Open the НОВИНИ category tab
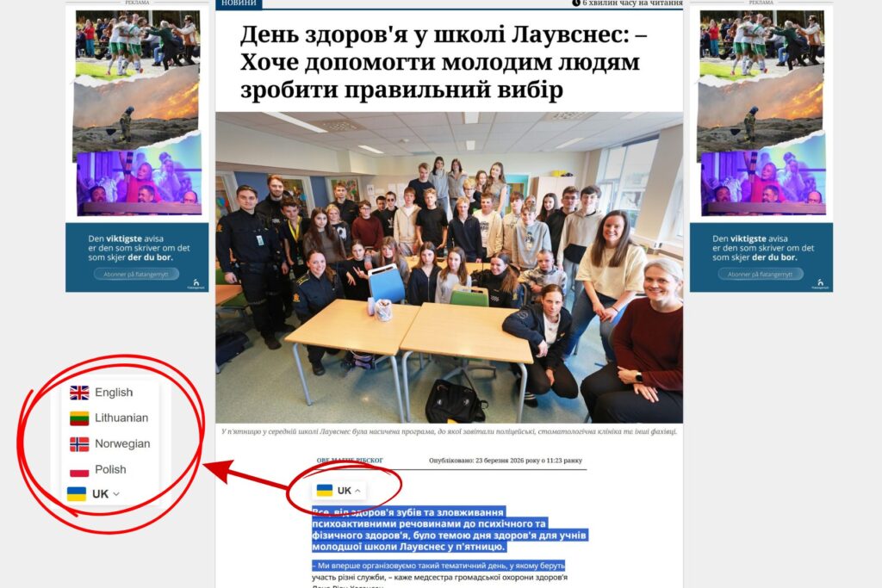Image resolution: width=882 pixels, height=588 pixels. [x=239, y=3]
